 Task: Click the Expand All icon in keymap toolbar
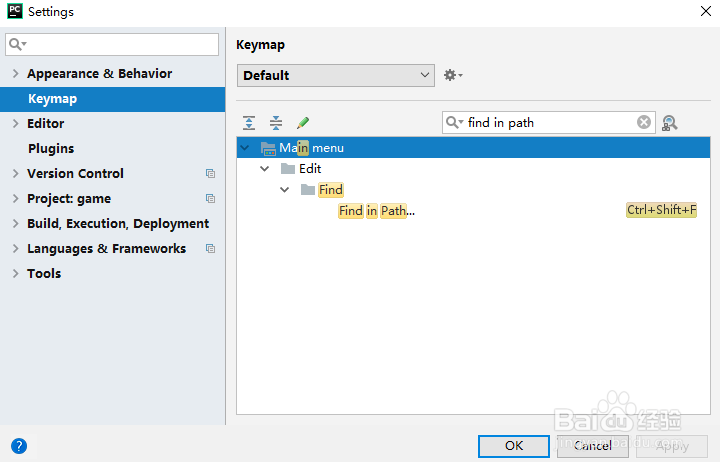249,123
